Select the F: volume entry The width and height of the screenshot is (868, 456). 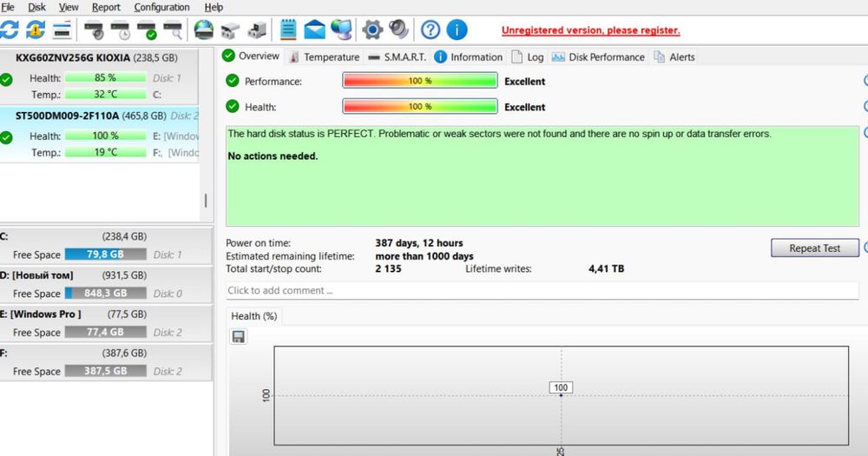pos(105,362)
